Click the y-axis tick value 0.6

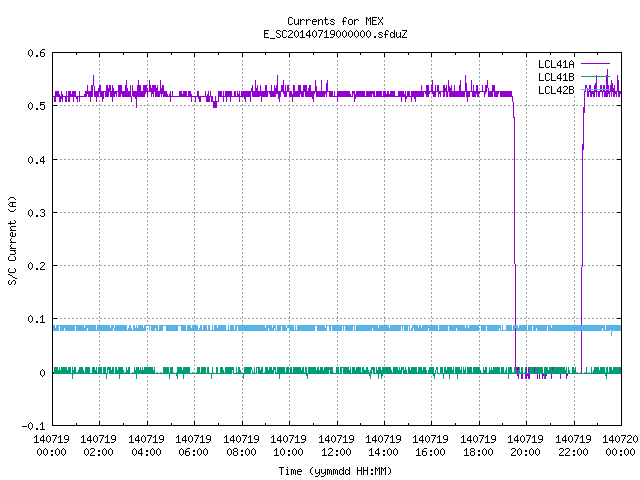point(36,53)
